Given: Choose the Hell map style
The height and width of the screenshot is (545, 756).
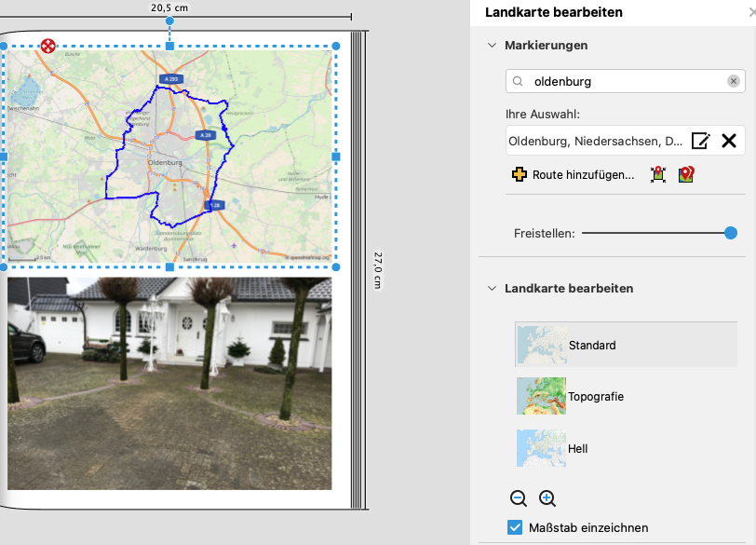Looking at the screenshot, I should pyautogui.click(x=627, y=448).
